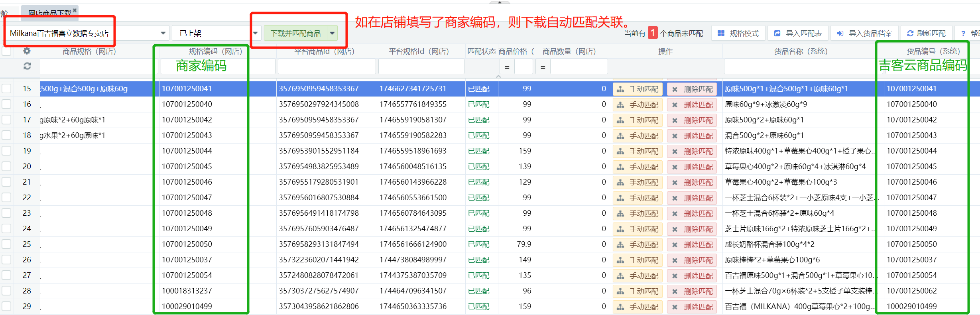
Task: Click 导入货品档案 button
Action: click(864, 33)
